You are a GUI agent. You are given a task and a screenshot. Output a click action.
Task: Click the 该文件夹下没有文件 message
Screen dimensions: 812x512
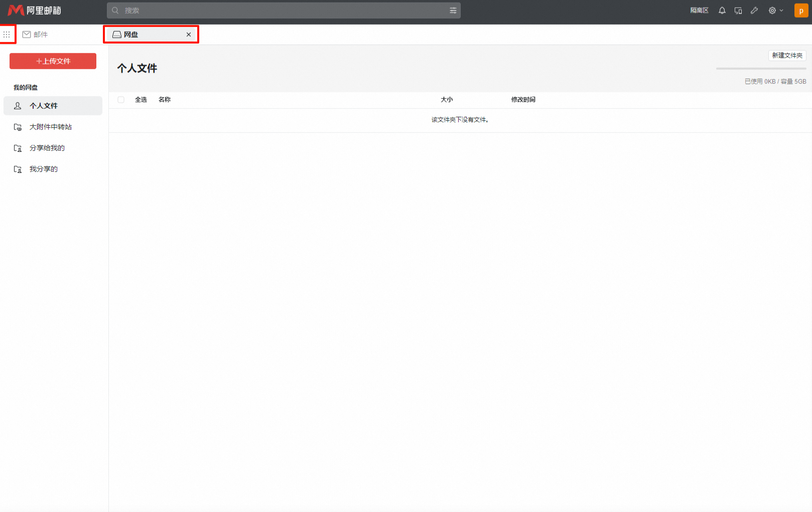tap(460, 120)
